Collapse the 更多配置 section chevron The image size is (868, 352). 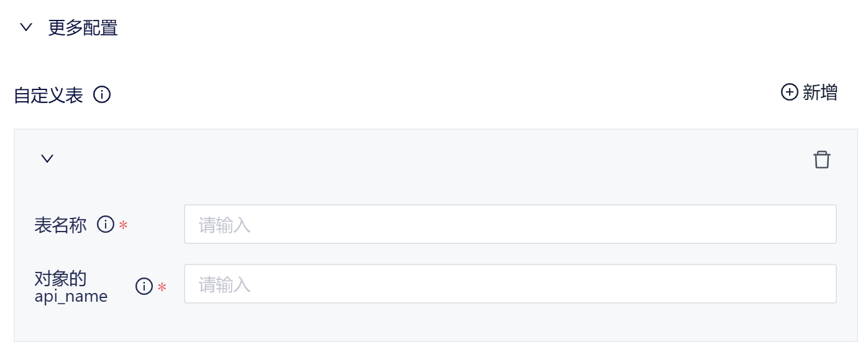point(25,28)
